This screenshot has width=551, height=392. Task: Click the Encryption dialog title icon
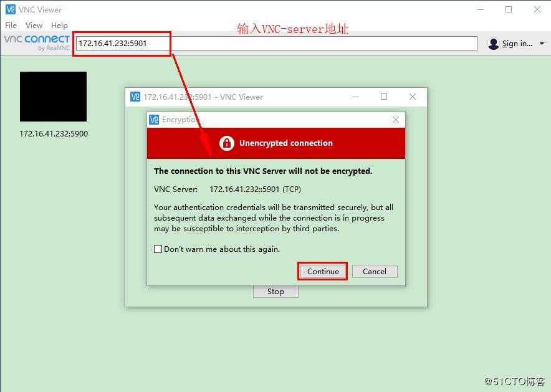[x=154, y=120]
